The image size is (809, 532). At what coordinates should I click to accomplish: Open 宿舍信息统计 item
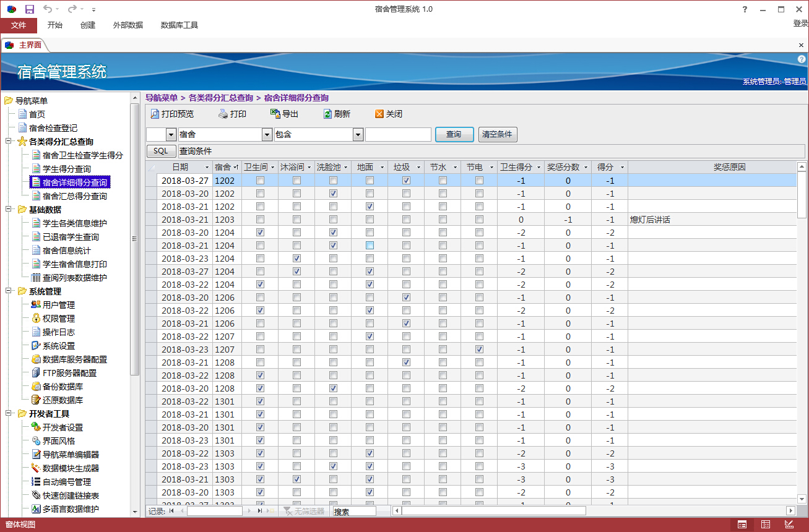coord(67,251)
